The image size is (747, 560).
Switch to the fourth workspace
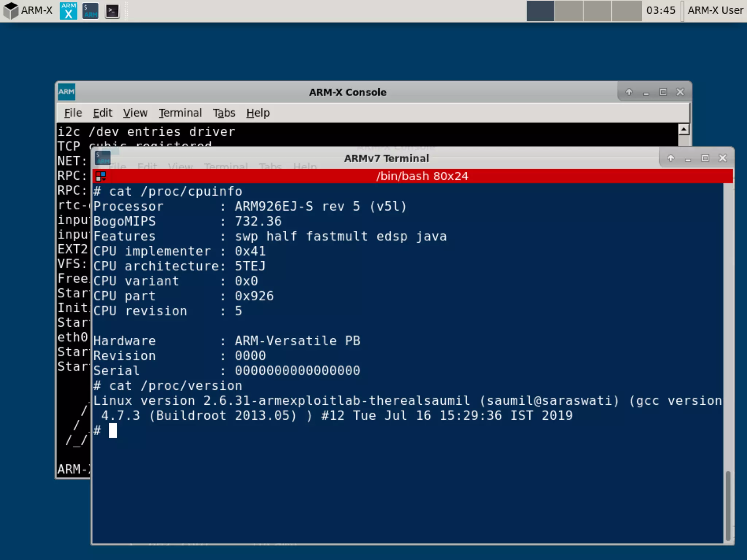[x=626, y=11]
